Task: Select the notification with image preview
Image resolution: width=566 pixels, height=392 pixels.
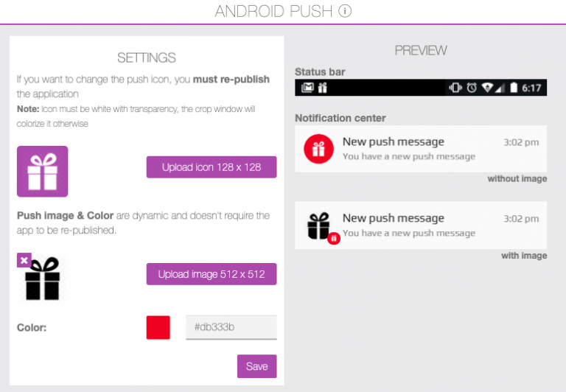Action: click(421, 225)
